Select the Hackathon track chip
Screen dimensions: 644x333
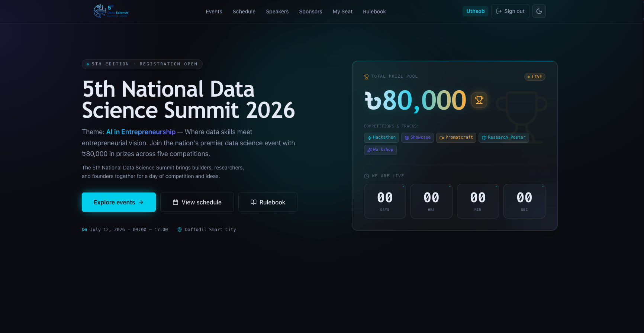381,138
